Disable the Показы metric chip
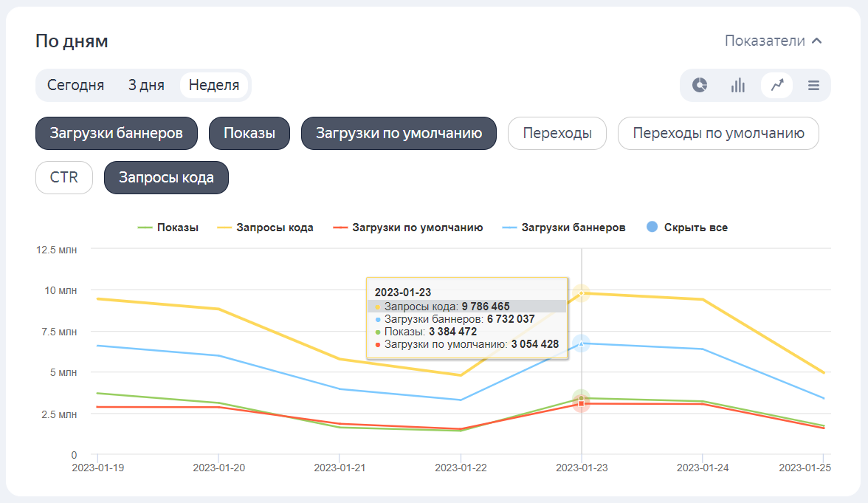 [x=249, y=134]
